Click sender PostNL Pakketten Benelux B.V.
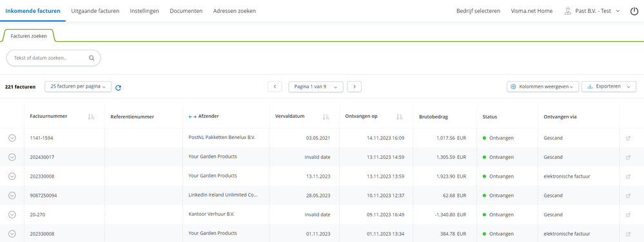 coord(222,137)
